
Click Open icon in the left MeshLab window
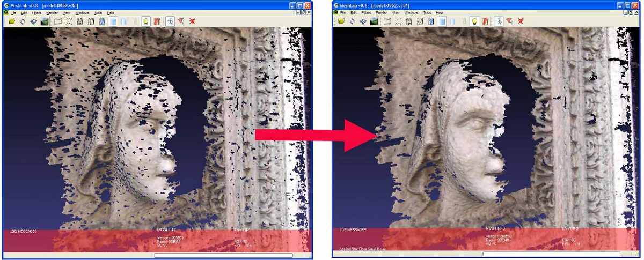point(11,21)
